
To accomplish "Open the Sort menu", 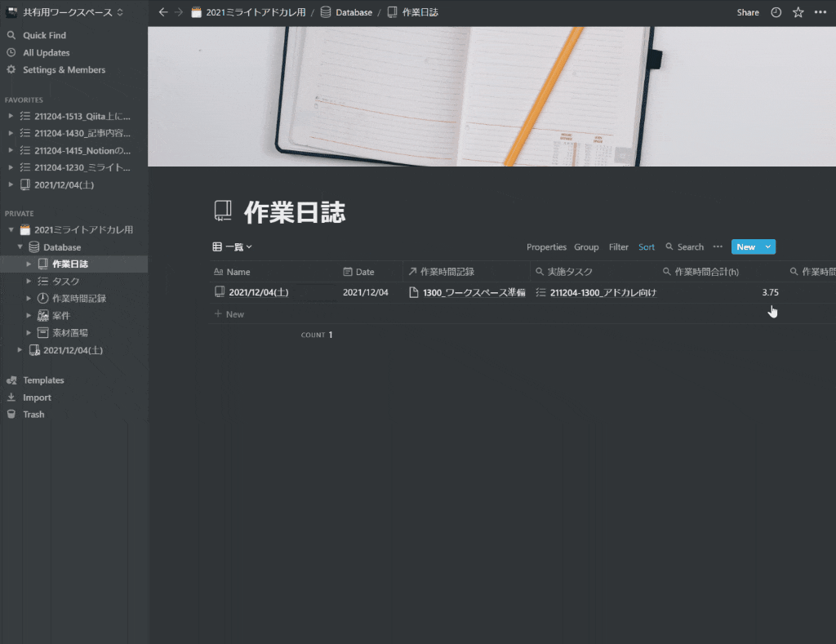I will [646, 246].
